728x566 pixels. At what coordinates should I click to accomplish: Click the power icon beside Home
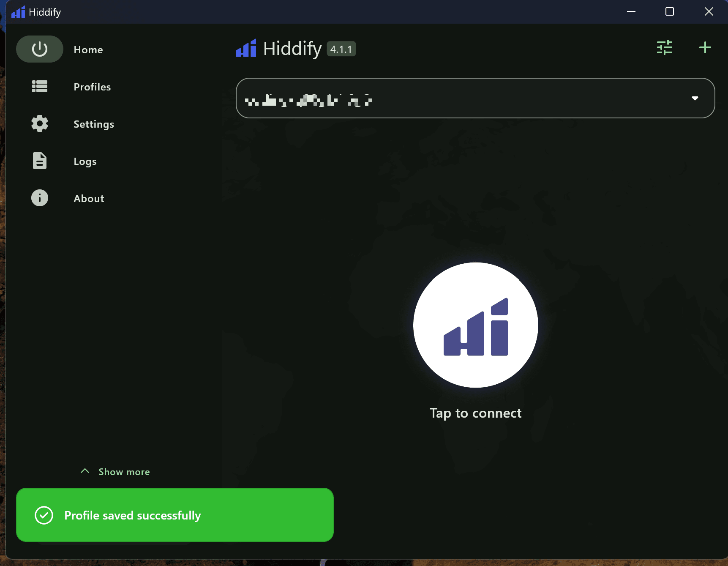(x=40, y=49)
